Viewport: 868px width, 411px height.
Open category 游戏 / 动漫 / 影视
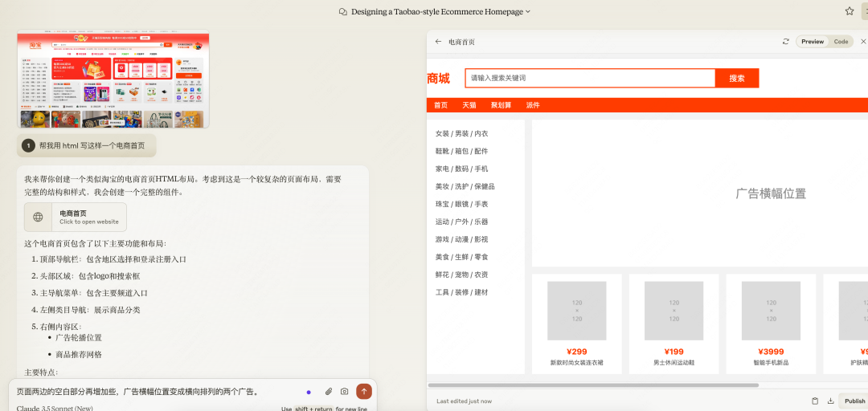click(461, 239)
